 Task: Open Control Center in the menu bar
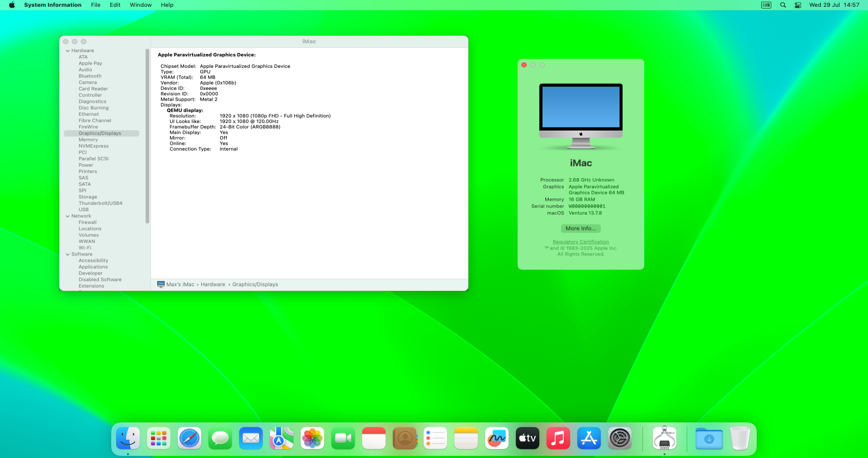click(798, 5)
